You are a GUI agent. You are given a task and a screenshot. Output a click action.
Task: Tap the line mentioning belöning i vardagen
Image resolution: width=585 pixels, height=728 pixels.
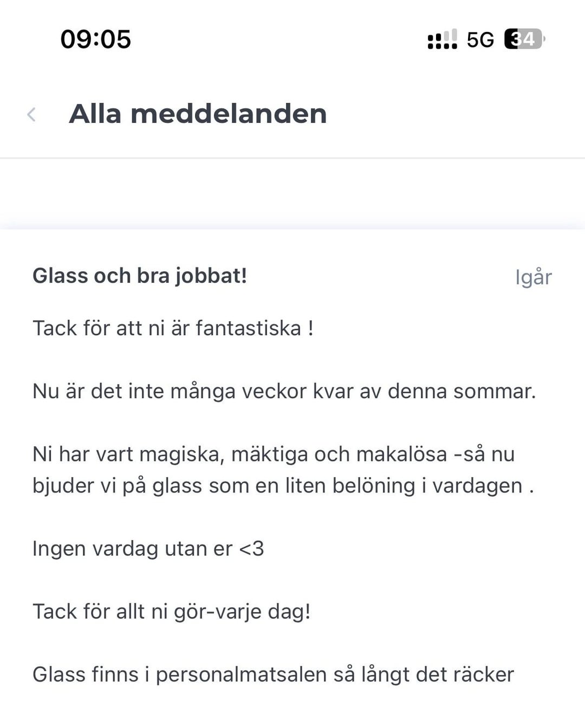283,486
